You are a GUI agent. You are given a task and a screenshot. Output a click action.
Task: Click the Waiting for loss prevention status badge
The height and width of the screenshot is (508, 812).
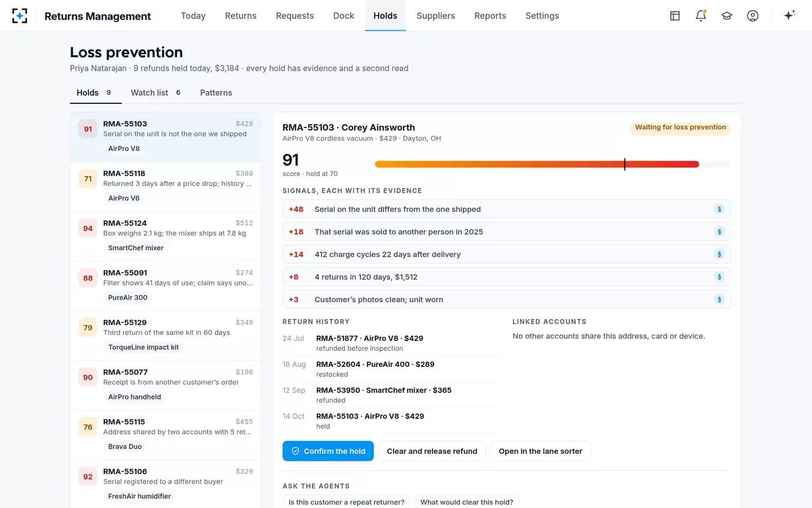click(x=681, y=128)
